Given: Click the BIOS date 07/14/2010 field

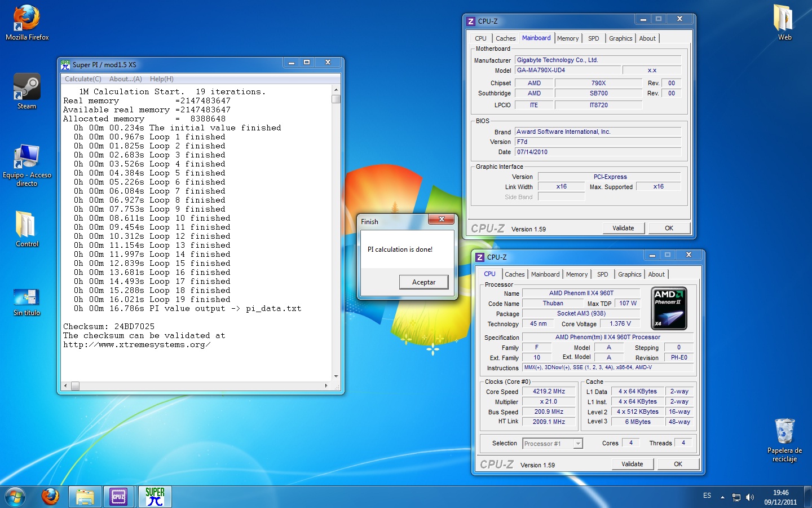Looking at the screenshot, I should point(598,152).
